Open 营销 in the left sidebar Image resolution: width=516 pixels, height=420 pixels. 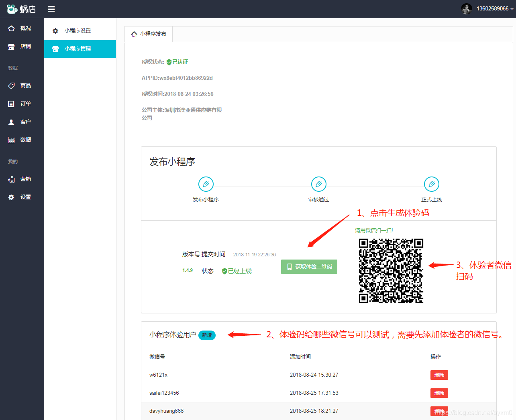pos(22,179)
